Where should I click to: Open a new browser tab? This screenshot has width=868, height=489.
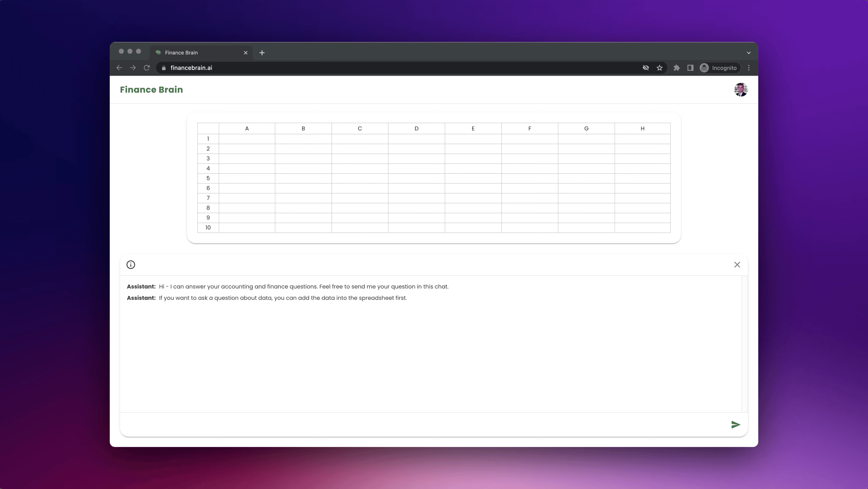262,53
